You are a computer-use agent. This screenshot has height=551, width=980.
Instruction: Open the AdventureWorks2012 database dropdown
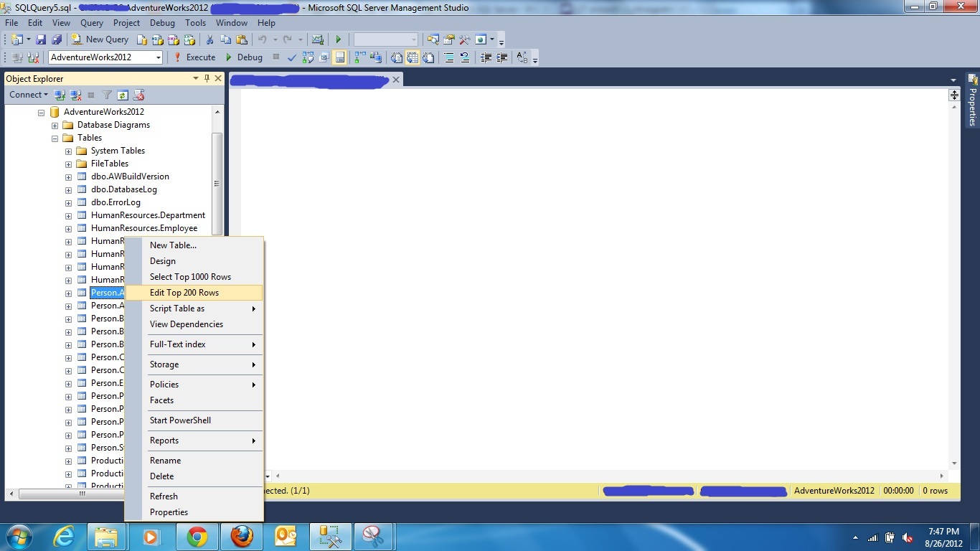point(159,57)
